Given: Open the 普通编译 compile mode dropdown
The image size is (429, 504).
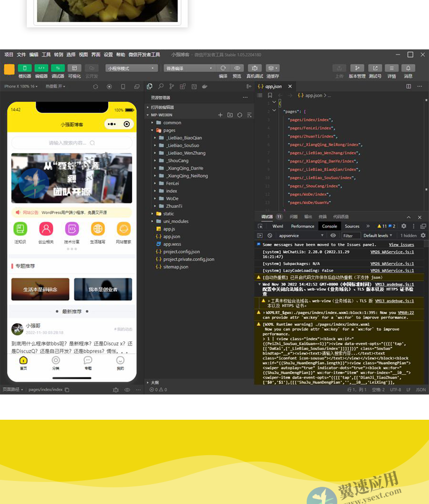Looking at the screenshot, I should pos(189,68).
